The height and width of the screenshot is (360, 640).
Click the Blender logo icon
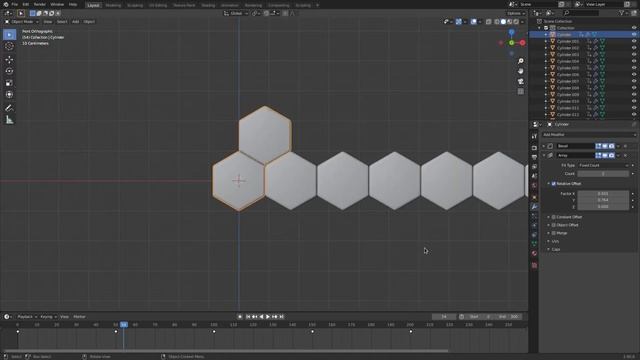(x=6, y=4)
